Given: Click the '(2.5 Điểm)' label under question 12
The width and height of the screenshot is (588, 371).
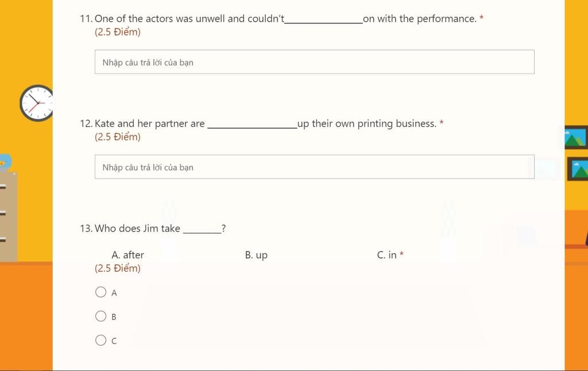Looking at the screenshot, I should (117, 137).
